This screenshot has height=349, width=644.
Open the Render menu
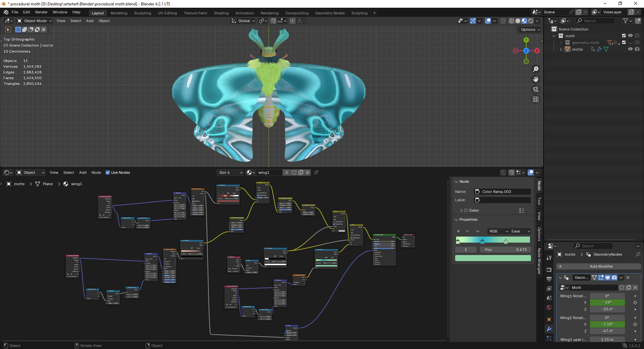[x=41, y=12]
